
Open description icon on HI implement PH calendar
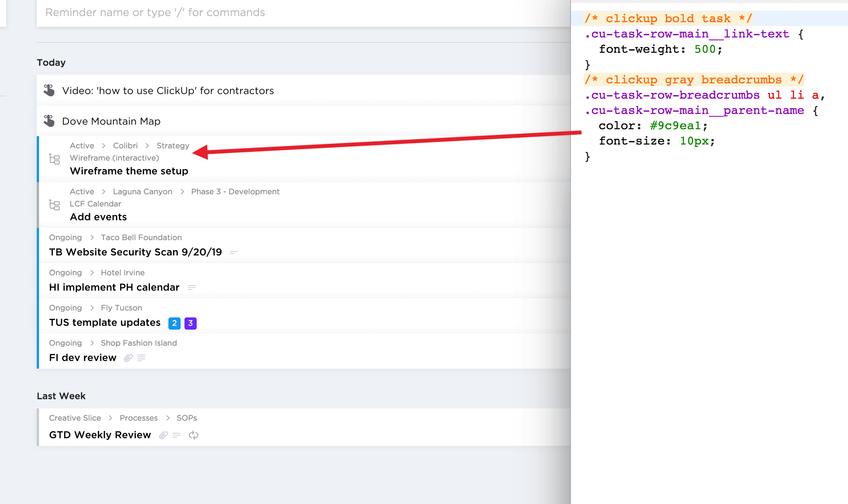(x=192, y=287)
